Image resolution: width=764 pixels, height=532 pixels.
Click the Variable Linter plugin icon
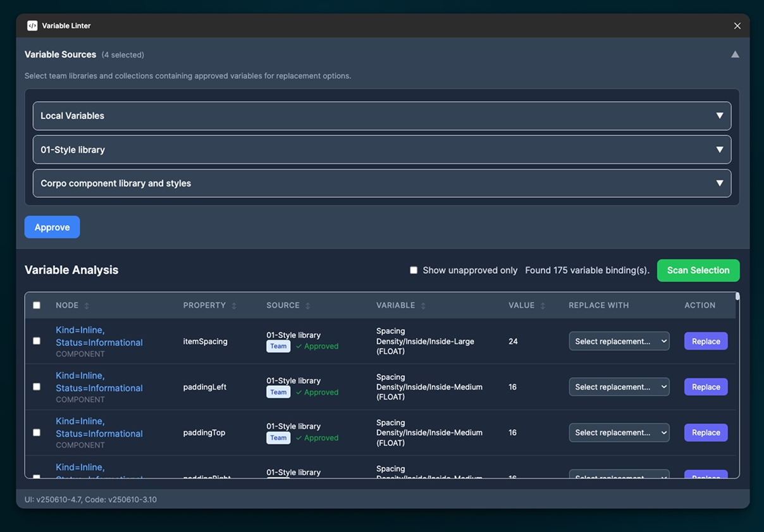32,25
